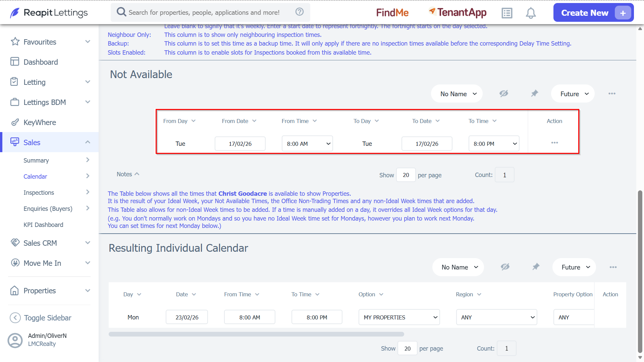Open the TenantApp link
The height and width of the screenshot is (362, 644).
[x=458, y=13]
